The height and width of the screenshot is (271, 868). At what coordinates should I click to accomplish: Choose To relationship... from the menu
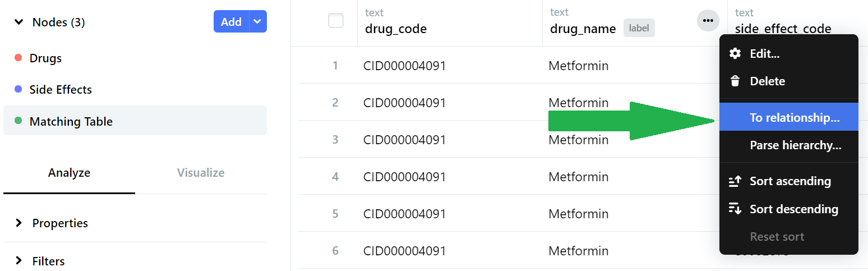pyautogui.click(x=794, y=118)
